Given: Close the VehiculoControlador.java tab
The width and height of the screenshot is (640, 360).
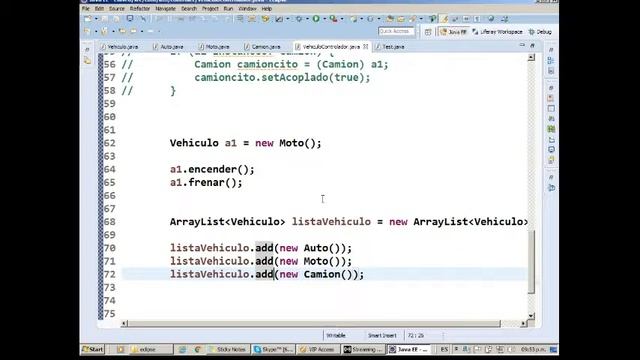Looking at the screenshot, I should [x=366, y=47].
